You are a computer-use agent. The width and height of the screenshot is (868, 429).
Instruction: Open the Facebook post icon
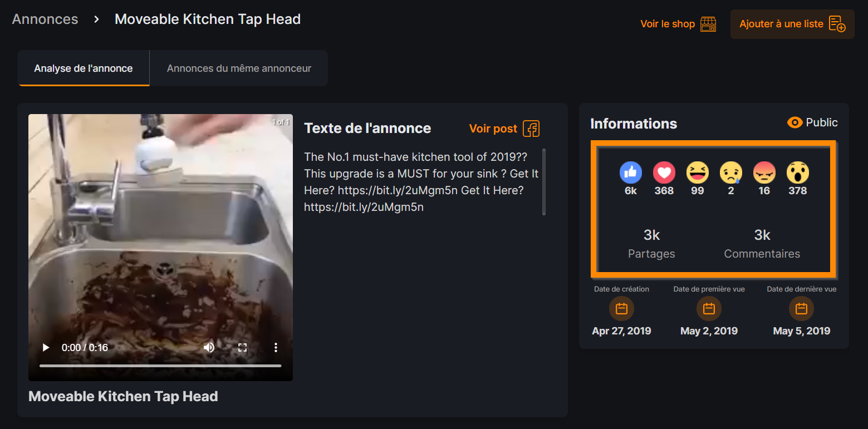pos(531,129)
